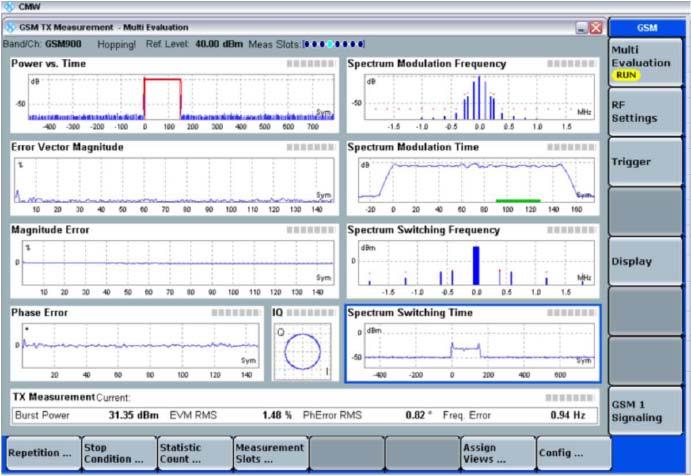The image size is (691, 476).
Task: Click Error Vector Magnitude progress indicator
Action: (x=311, y=147)
